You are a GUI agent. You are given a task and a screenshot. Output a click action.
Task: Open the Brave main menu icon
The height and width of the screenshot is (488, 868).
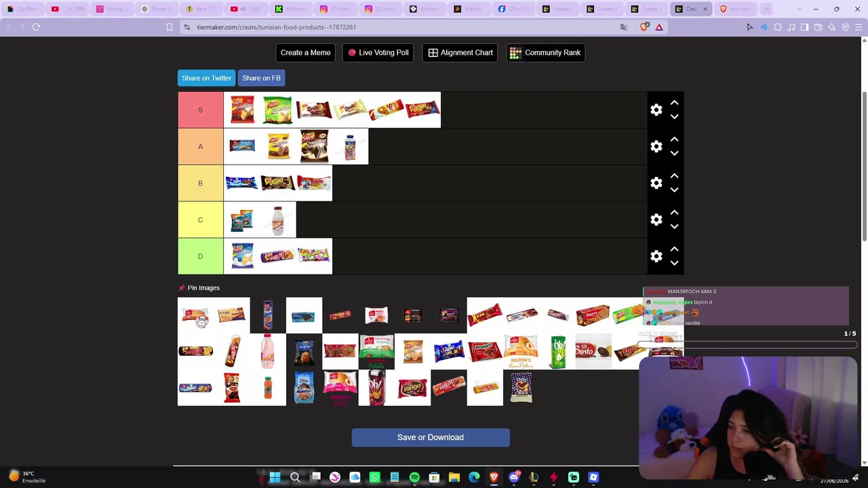859,27
